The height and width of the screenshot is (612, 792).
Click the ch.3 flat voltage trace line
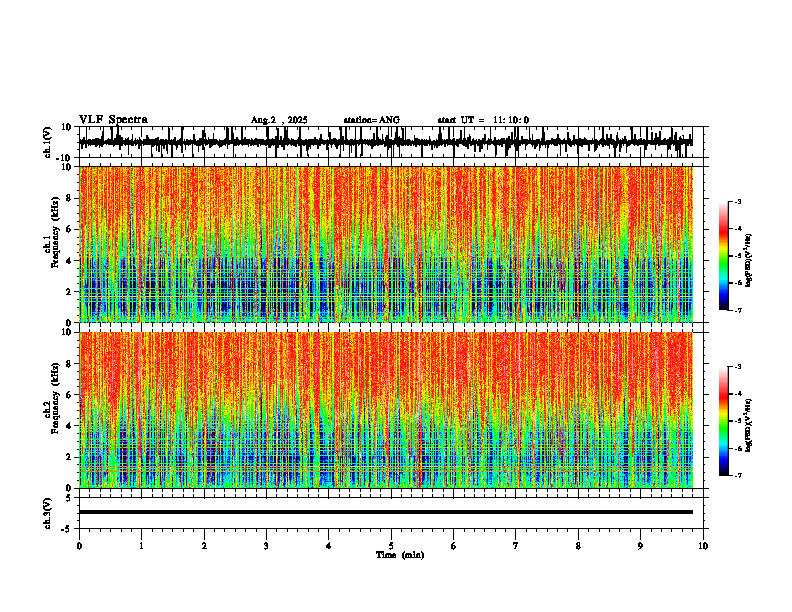386,512
